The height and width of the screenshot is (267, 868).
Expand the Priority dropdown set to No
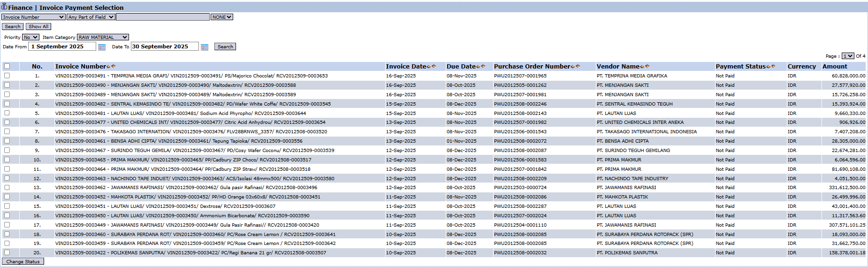(x=30, y=37)
